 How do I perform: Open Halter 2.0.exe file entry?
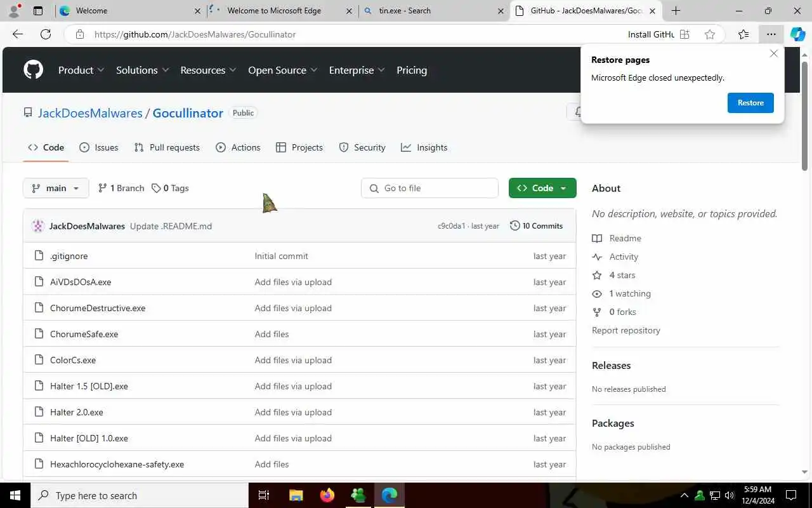click(x=77, y=412)
